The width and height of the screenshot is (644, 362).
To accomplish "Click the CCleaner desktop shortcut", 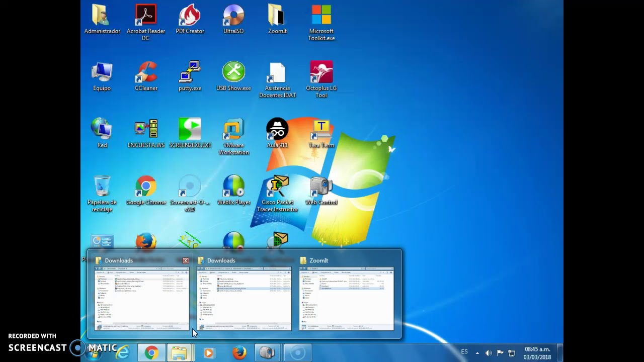I will tap(146, 76).
